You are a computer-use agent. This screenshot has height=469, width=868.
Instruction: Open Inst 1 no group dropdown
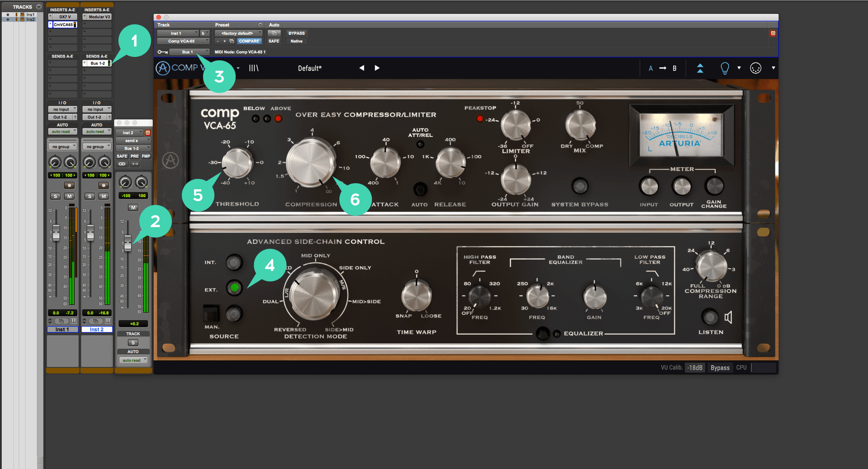62,147
